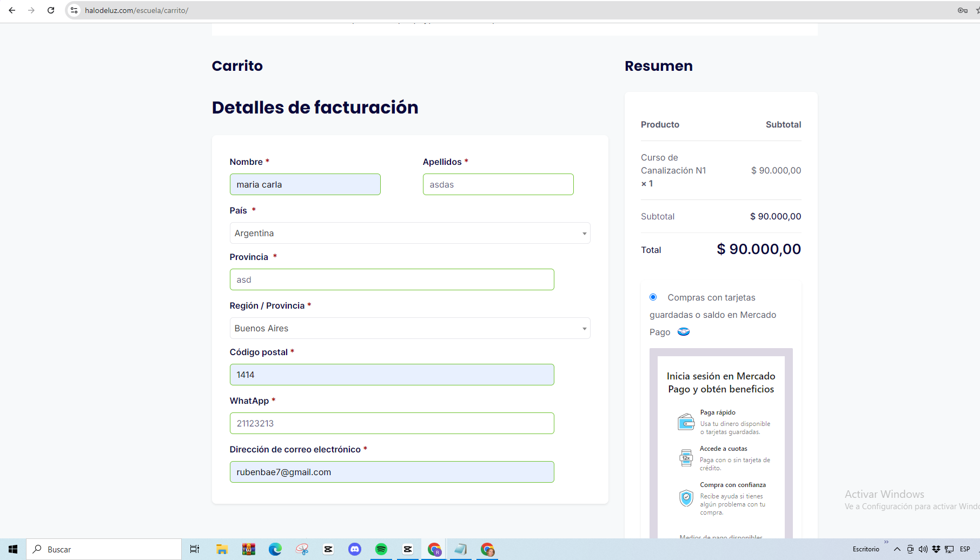
Task: Click the WhatApp phone number field
Action: coord(392,423)
